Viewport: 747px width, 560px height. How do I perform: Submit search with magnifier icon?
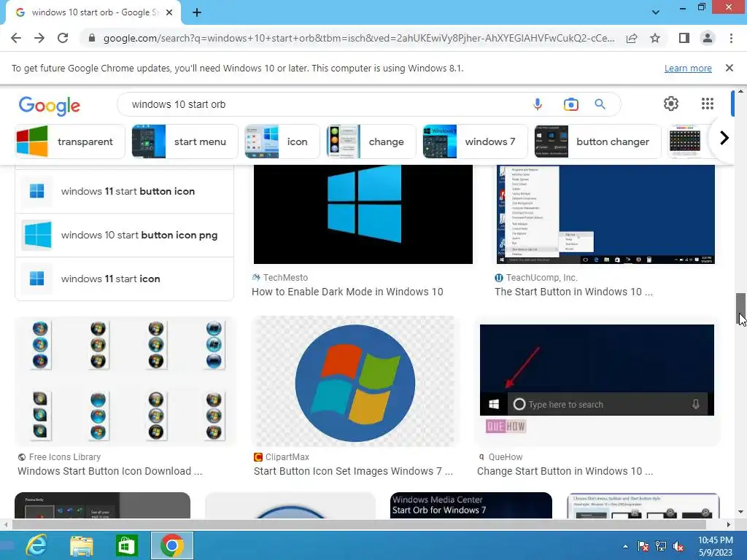point(600,104)
